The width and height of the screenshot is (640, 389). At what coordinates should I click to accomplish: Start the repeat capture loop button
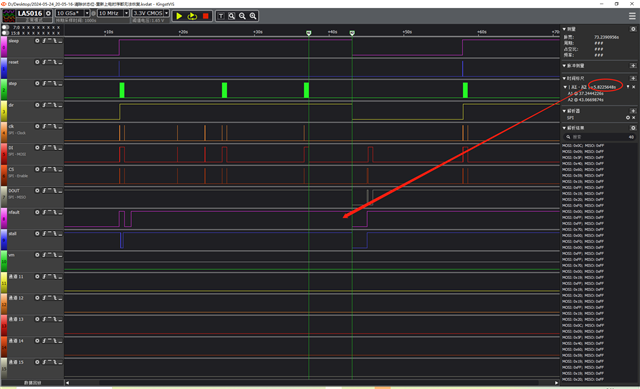coord(192,16)
